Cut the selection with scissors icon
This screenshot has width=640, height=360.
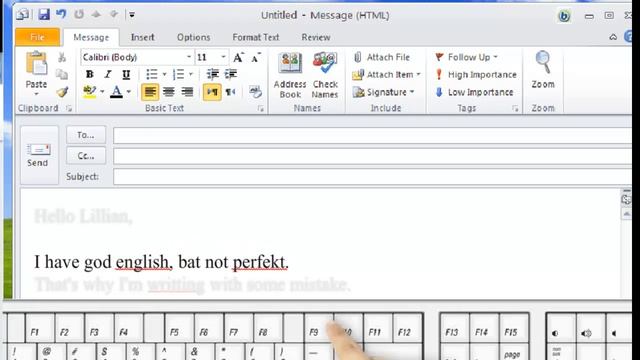pos(62,58)
